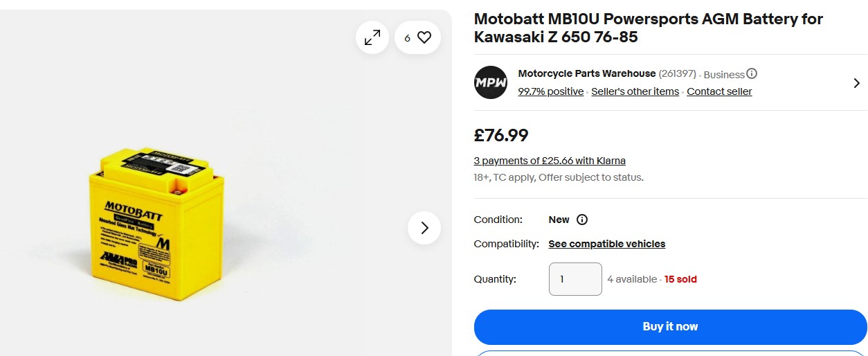Click the £76.99 price
This screenshot has width=868, height=356.
pos(501,135)
